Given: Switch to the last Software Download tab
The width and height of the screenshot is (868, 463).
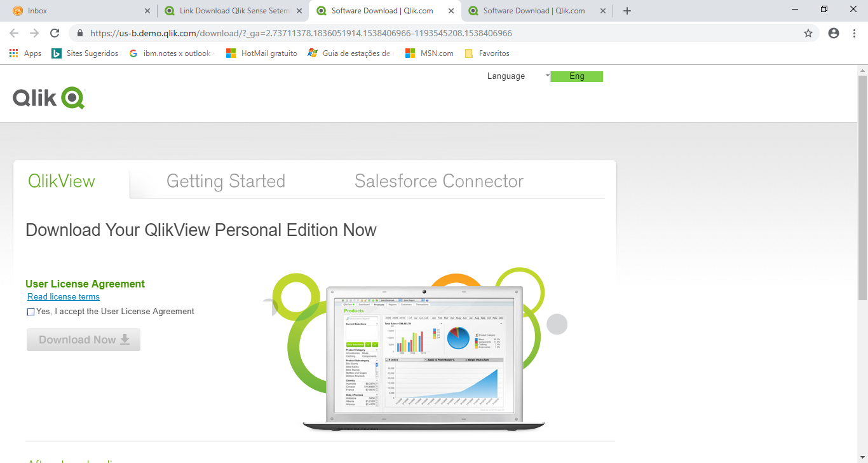Looking at the screenshot, I should [x=536, y=11].
